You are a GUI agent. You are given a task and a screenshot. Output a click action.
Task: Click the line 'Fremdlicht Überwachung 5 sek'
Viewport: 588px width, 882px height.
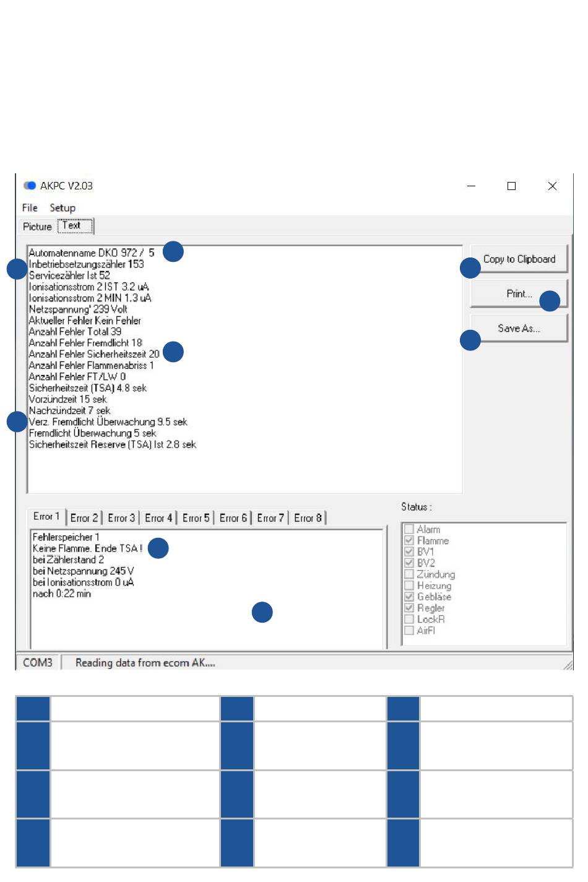(93, 433)
